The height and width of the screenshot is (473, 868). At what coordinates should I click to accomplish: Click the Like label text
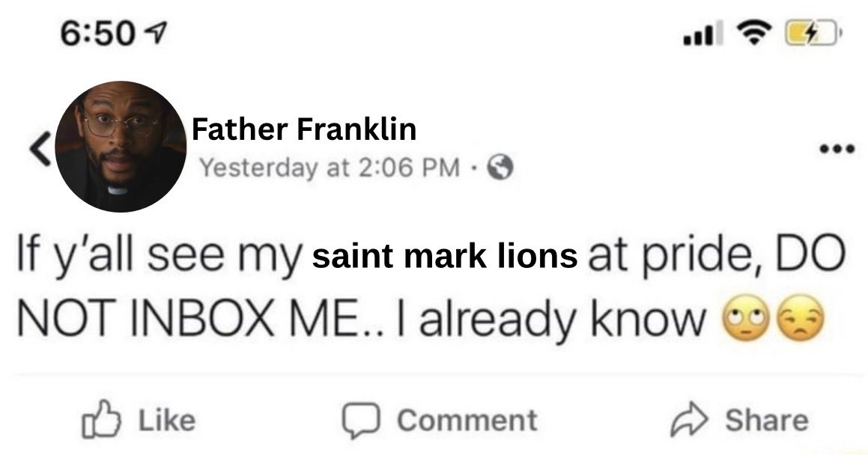(x=166, y=421)
